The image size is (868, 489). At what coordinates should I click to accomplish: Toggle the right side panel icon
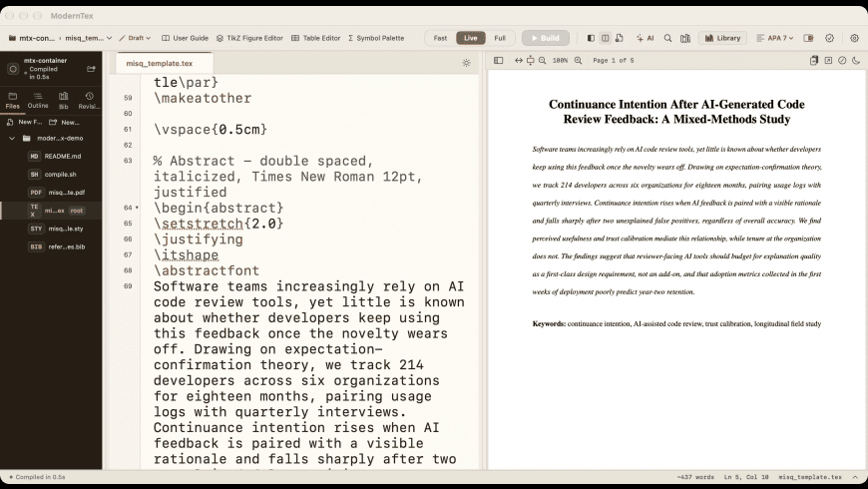tap(809, 38)
